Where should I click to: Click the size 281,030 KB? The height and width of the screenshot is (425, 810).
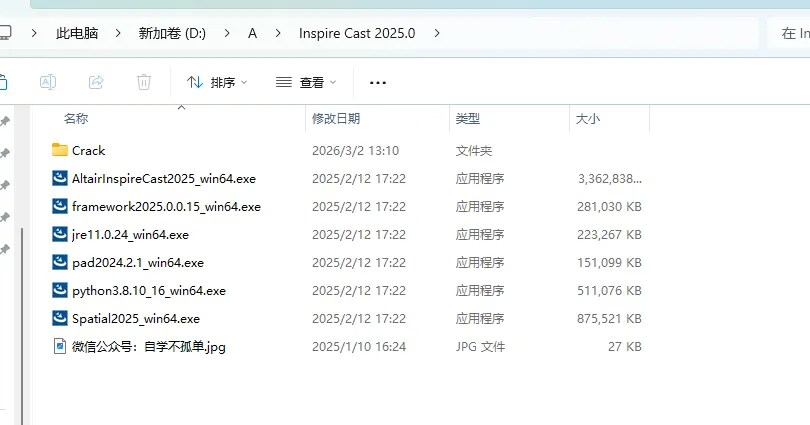click(x=609, y=207)
